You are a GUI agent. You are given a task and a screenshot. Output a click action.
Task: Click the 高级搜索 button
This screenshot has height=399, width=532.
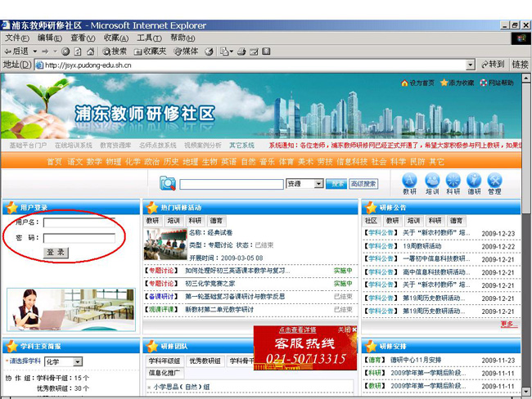[x=363, y=184]
